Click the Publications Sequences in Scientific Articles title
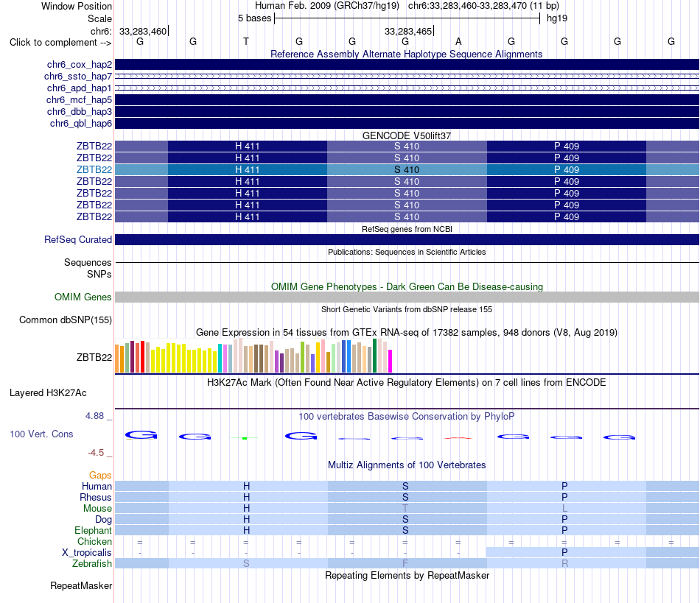The image size is (700, 603). (x=407, y=252)
